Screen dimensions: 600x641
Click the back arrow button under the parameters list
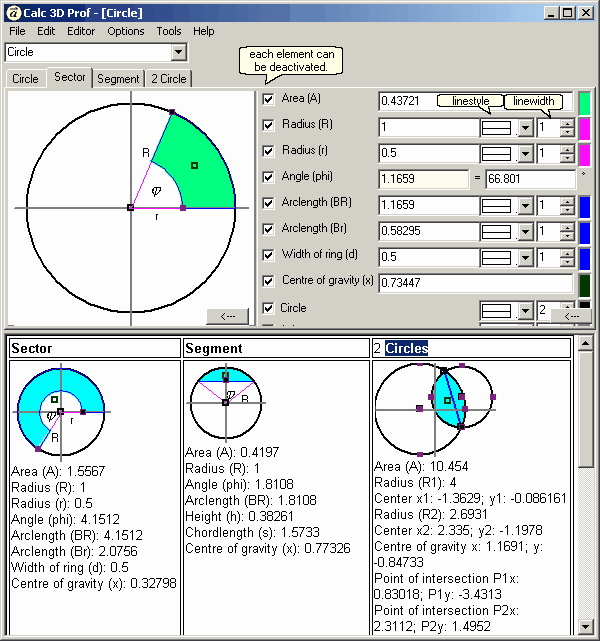click(571, 316)
